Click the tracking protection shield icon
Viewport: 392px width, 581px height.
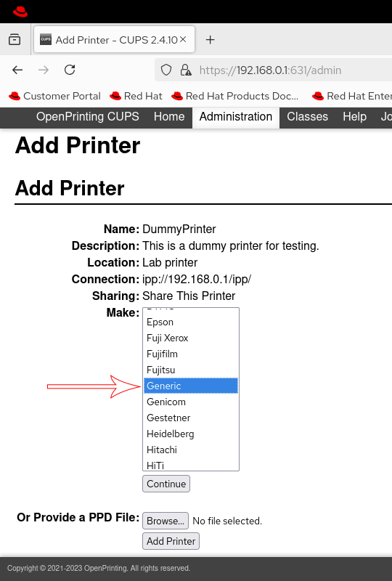[x=166, y=70]
